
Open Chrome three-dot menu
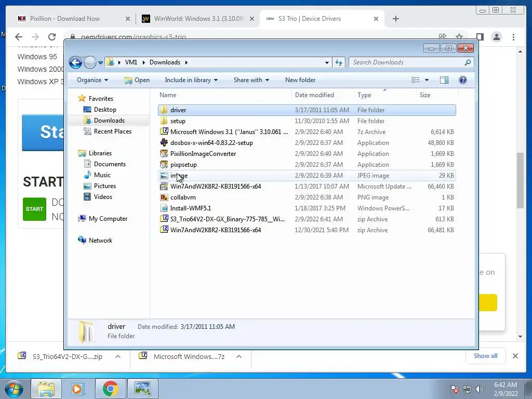tap(513, 37)
